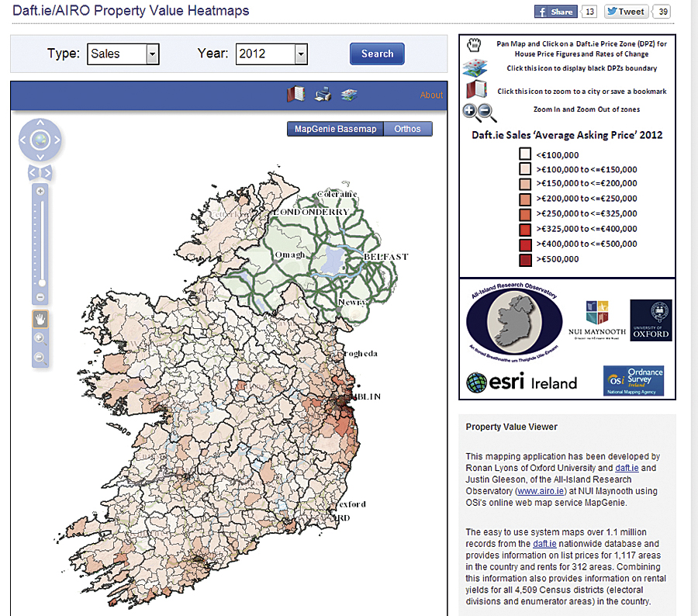Pan map east with the right arrow
Viewport: 698px width, 616px height.
pyautogui.click(x=57, y=140)
